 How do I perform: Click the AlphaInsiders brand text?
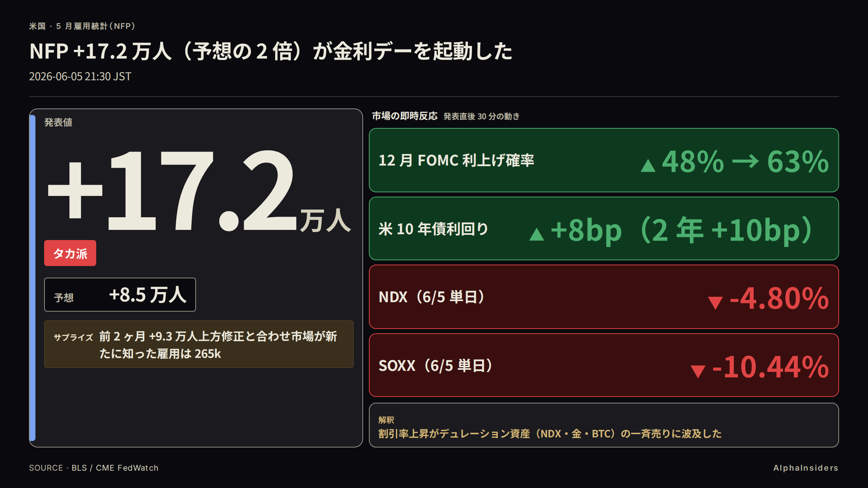pos(806,468)
